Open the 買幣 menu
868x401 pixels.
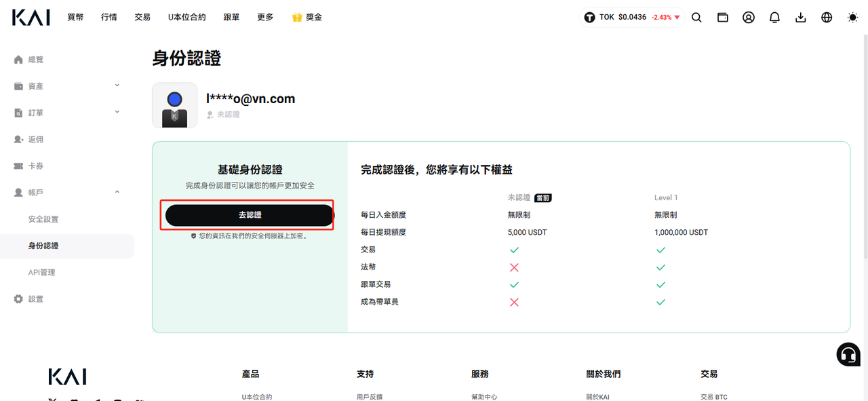[75, 18]
